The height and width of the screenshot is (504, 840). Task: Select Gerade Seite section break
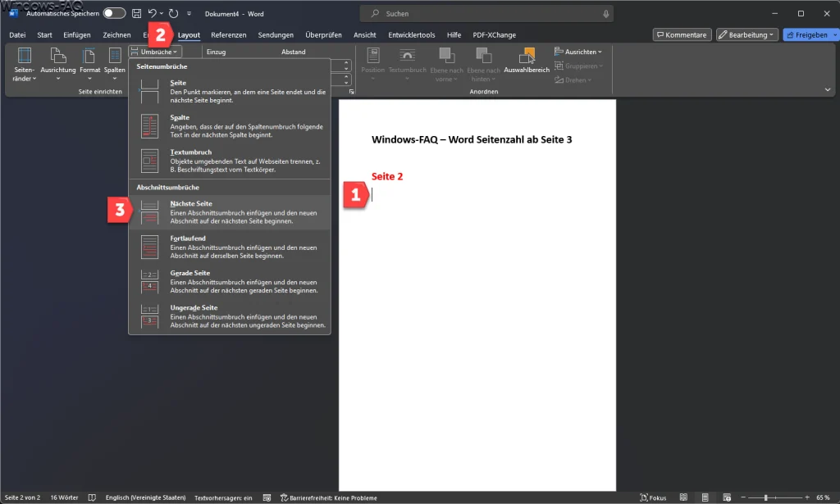[230, 282]
